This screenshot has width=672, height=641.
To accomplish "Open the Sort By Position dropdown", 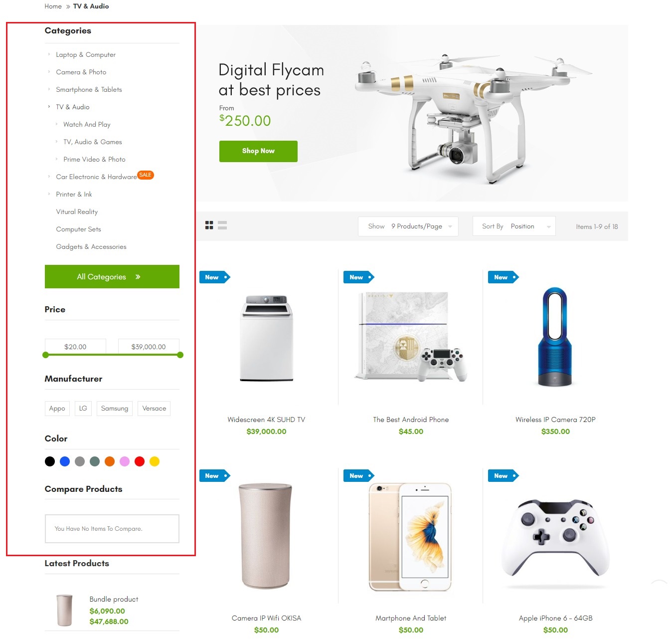I will coord(514,226).
